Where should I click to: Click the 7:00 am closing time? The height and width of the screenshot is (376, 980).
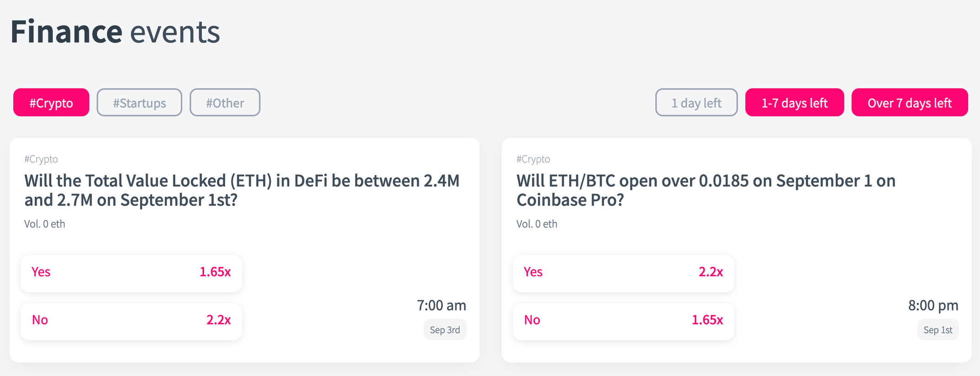[x=442, y=305]
